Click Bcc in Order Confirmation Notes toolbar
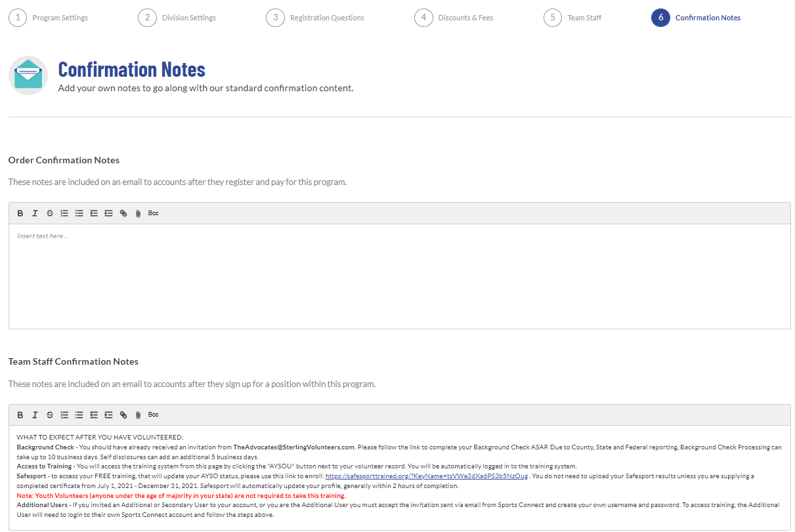 click(x=153, y=213)
